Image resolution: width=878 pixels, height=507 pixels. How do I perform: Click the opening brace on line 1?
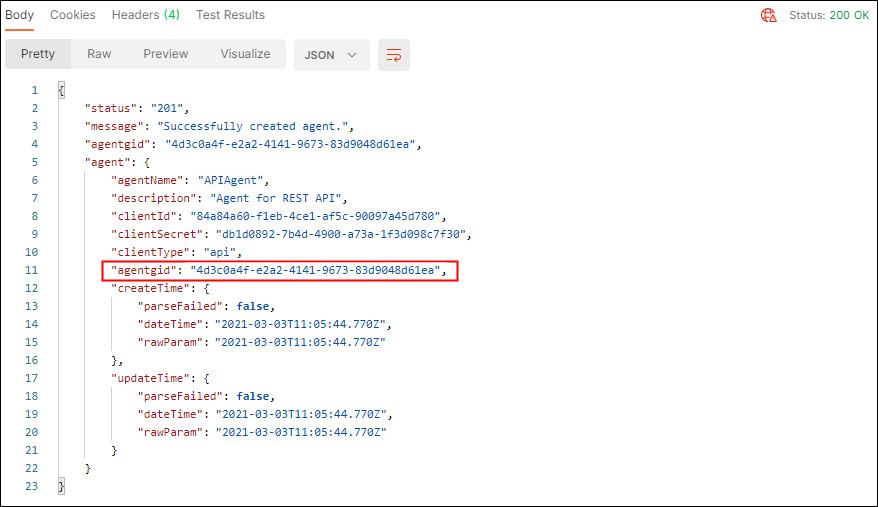pyautogui.click(x=62, y=90)
